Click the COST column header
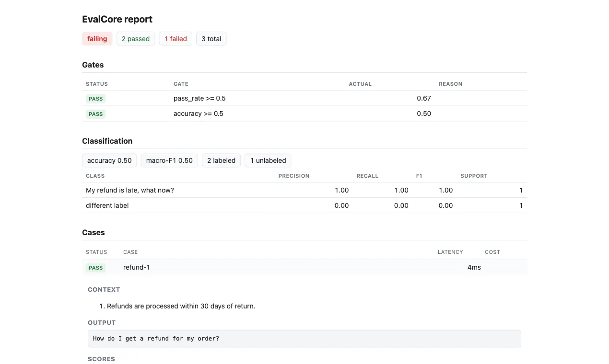609x364 pixels. coord(492,252)
